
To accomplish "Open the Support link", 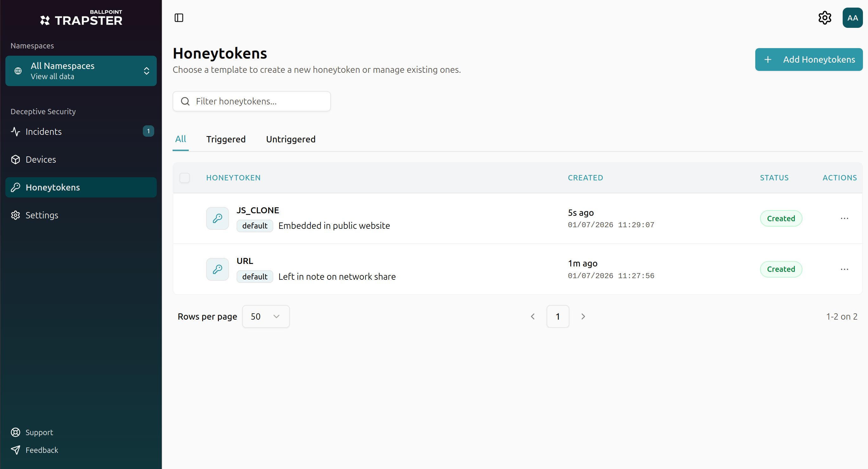I will coord(39,432).
